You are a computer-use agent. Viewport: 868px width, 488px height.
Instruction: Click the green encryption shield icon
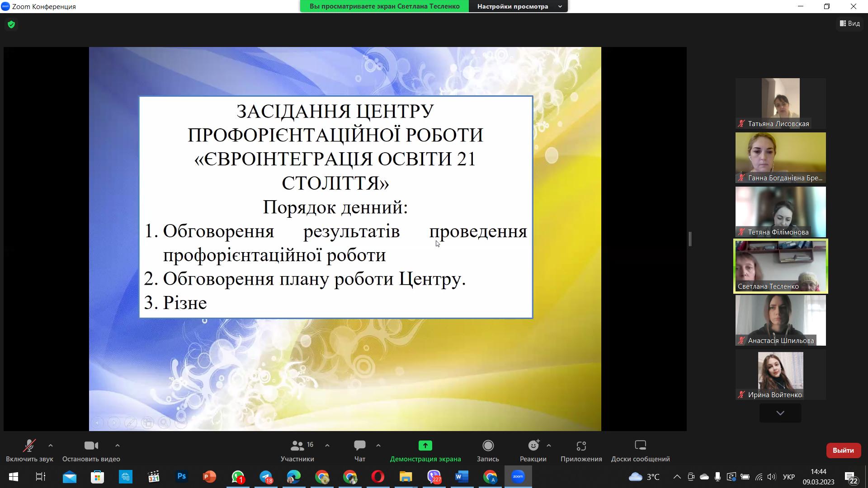click(11, 24)
